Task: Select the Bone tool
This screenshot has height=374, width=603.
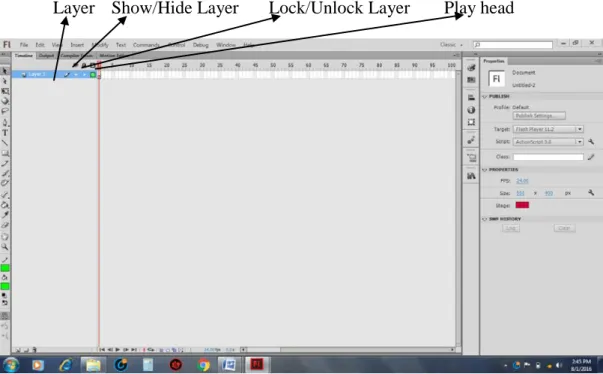Action: 5,195
